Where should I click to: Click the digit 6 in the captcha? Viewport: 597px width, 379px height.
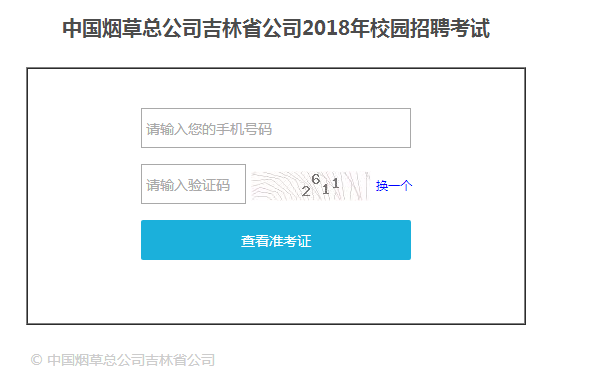[x=316, y=179]
